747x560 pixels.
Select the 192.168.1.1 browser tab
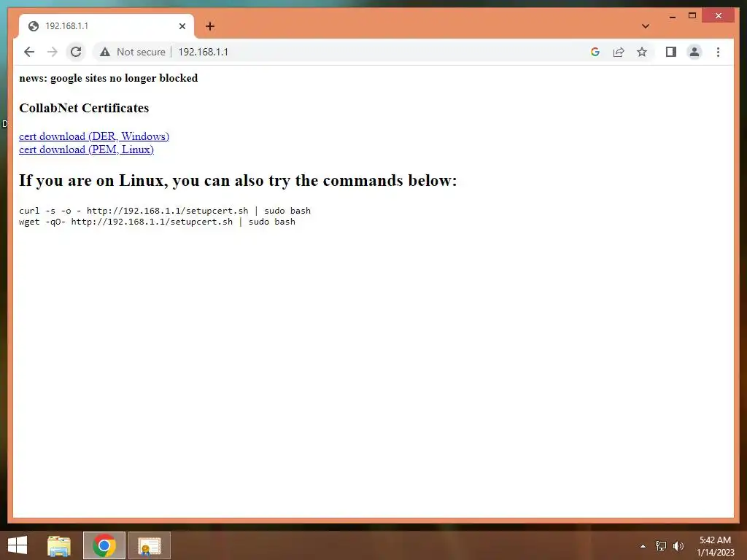tap(107, 26)
